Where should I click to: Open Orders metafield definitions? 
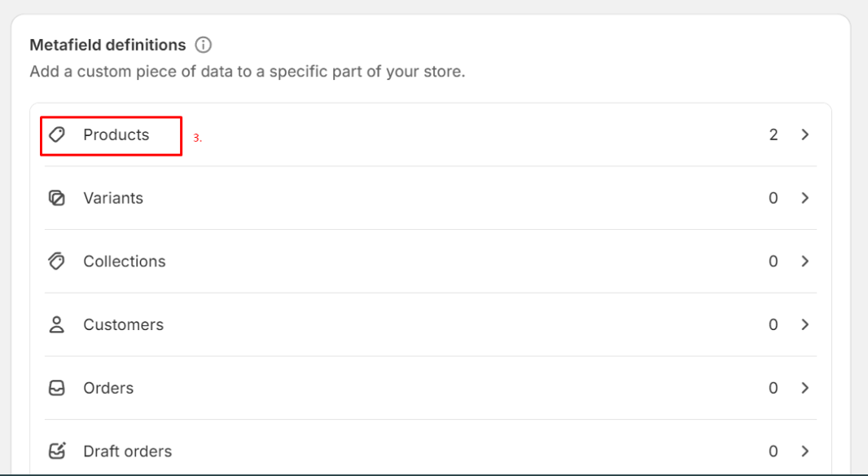(431, 388)
